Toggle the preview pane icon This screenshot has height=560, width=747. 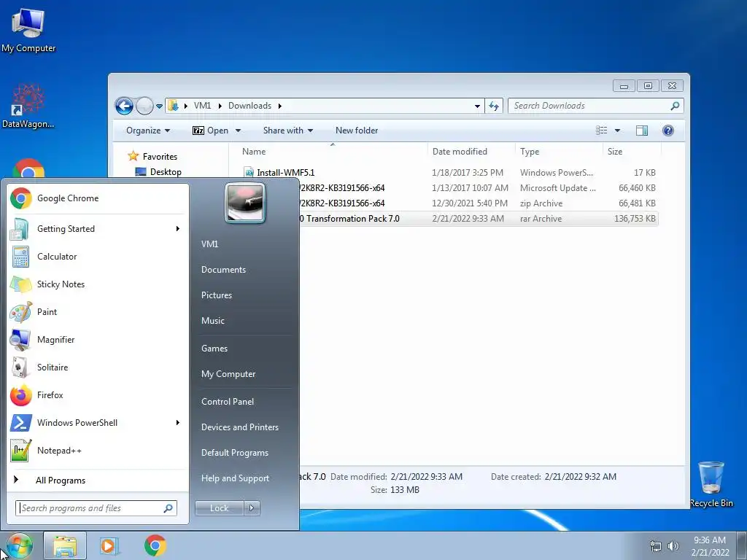(642, 131)
